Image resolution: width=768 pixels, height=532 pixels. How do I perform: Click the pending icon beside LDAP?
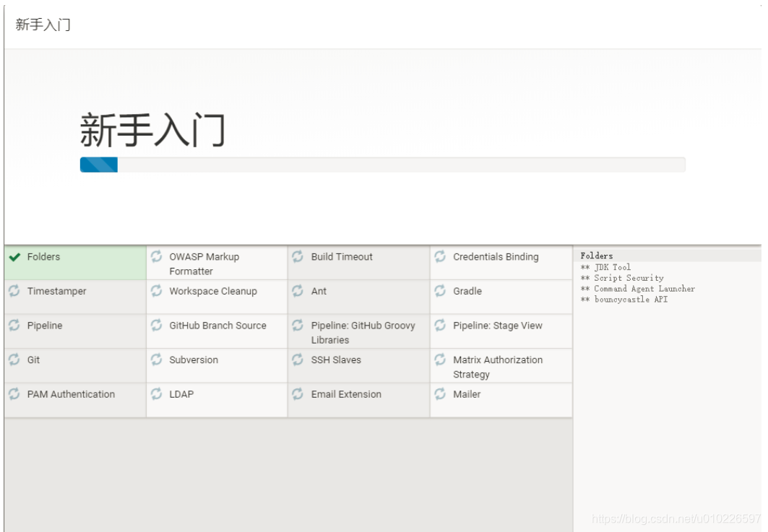(156, 394)
